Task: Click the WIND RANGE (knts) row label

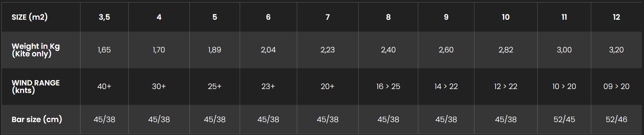Action: 36,87
